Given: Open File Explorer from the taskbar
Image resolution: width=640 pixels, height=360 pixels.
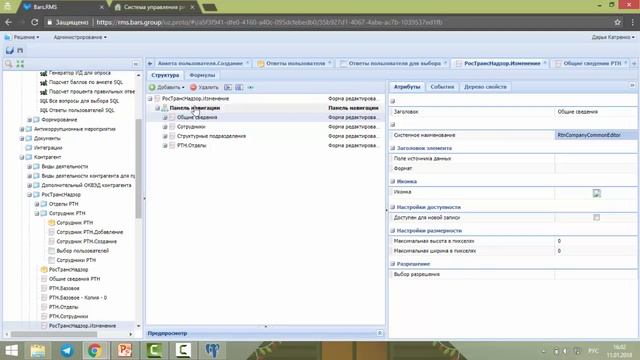Looking at the screenshot, I should (38, 350).
